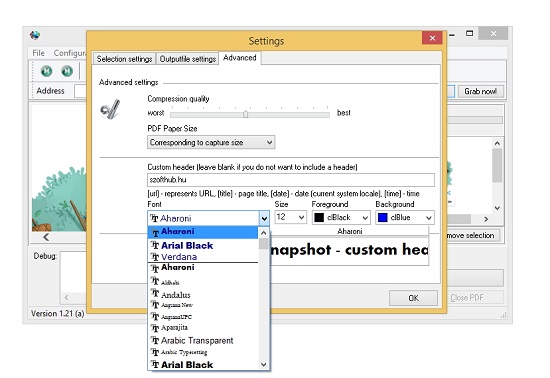Select the AngsanaUPC font entry
This screenshot has width=550, height=378.
[x=203, y=317]
